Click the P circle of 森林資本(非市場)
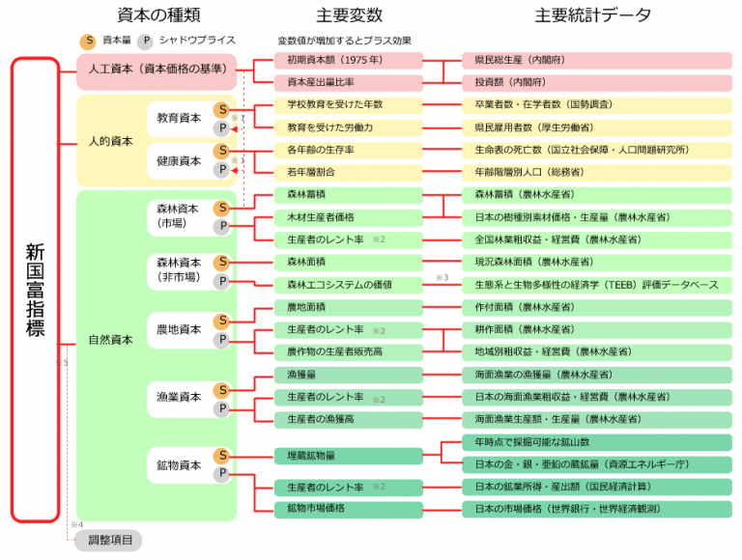742x560 pixels. pos(221,281)
